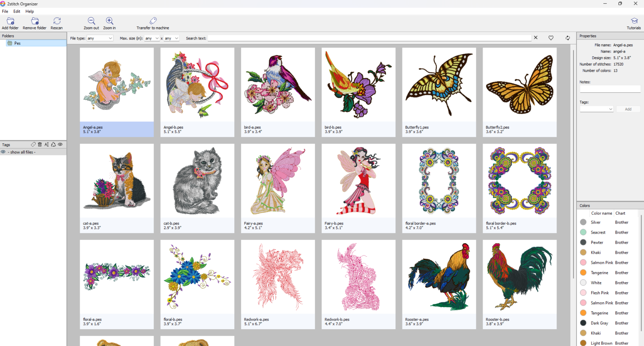
Task: Open the Tags dropdown in Properties panel
Action: [x=596, y=109]
